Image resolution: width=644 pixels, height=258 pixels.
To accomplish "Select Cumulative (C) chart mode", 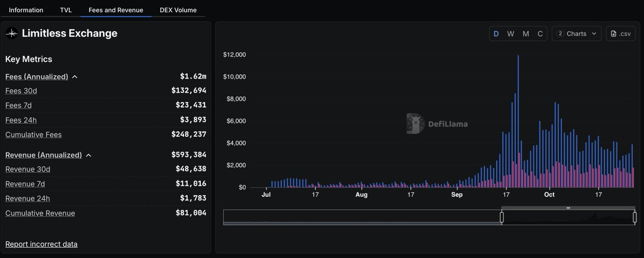I will pyautogui.click(x=540, y=34).
